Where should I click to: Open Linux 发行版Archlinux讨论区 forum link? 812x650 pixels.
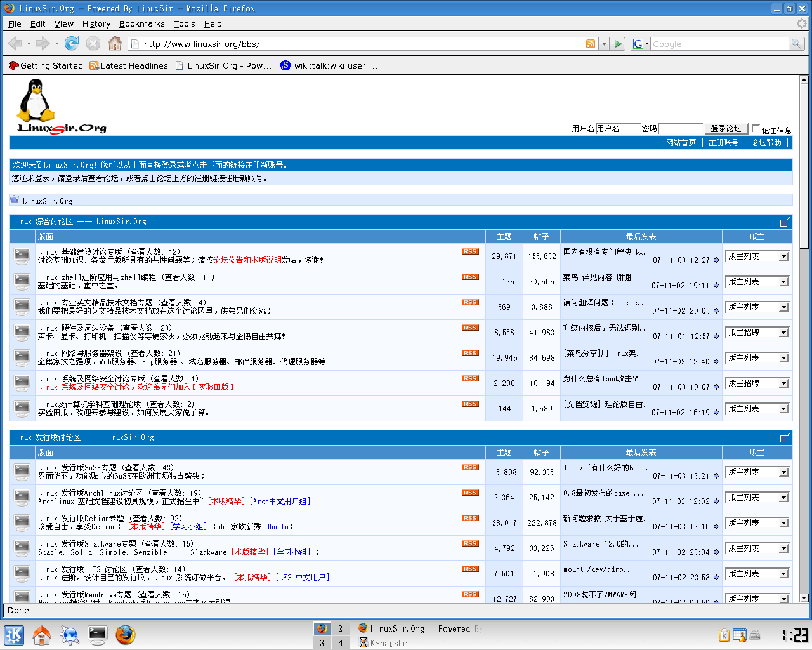click(90, 493)
